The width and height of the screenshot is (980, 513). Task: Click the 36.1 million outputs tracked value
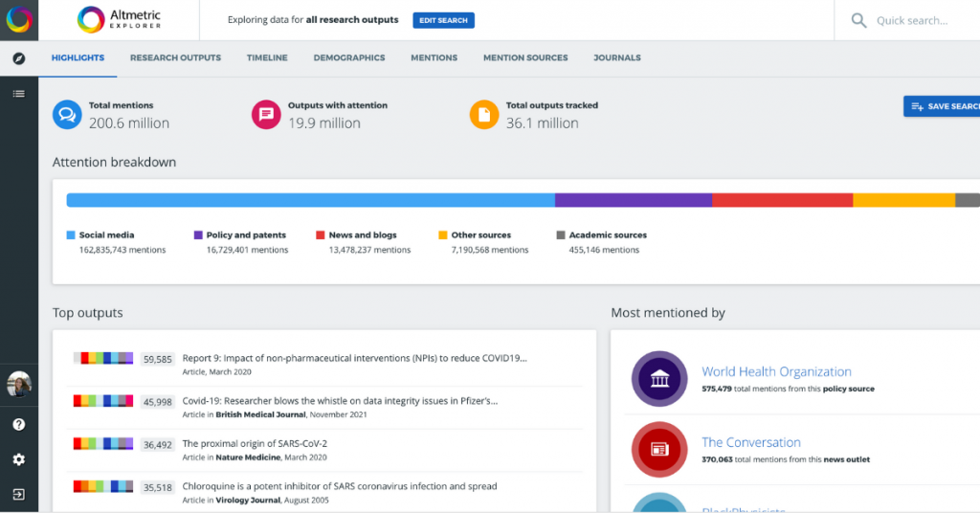(x=543, y=123)
